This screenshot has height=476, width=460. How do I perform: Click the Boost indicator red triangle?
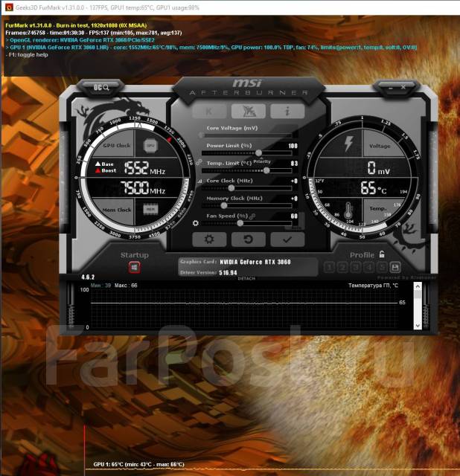(x=98, y=170)
